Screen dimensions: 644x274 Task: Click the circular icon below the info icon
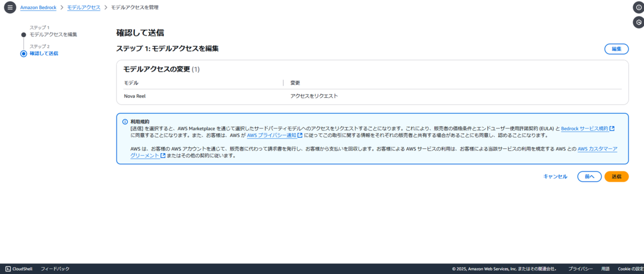point(638,22)
